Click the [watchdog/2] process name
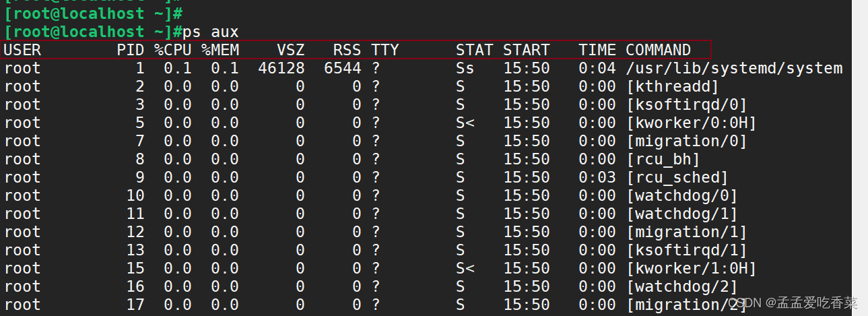 682,286
